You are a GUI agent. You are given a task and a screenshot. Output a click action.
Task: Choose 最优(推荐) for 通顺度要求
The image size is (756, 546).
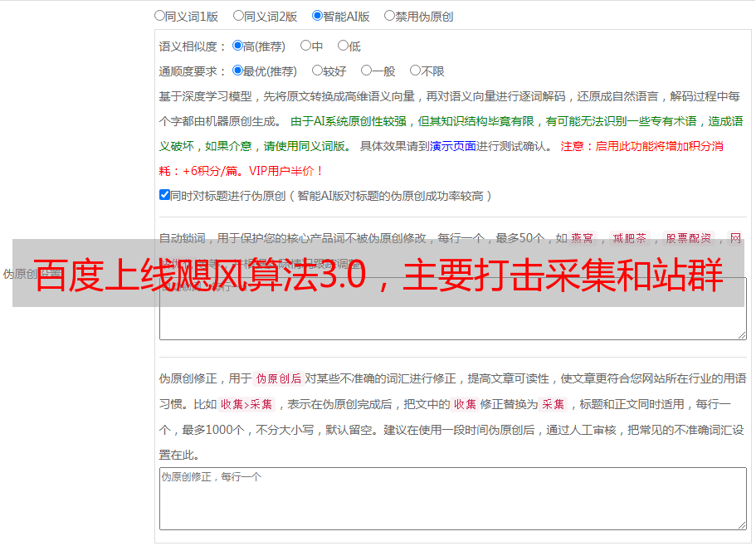pos(237,71)
